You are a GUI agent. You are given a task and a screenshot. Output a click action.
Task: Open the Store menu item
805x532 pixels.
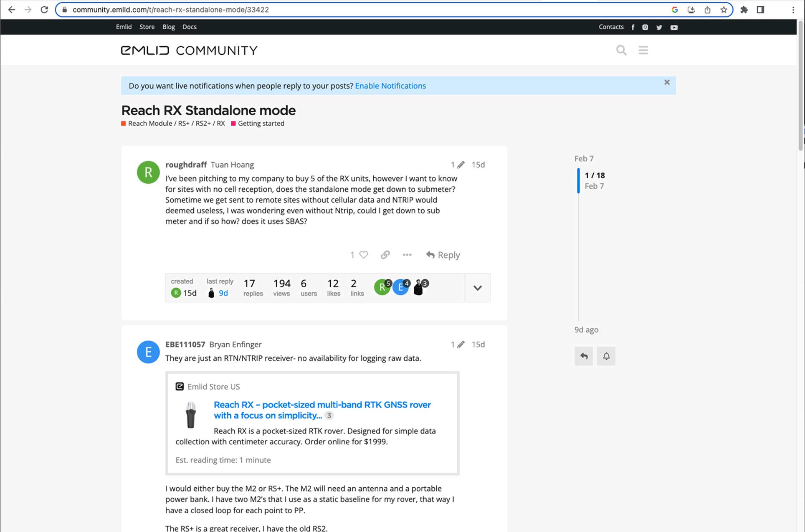(x=147, y=27)
